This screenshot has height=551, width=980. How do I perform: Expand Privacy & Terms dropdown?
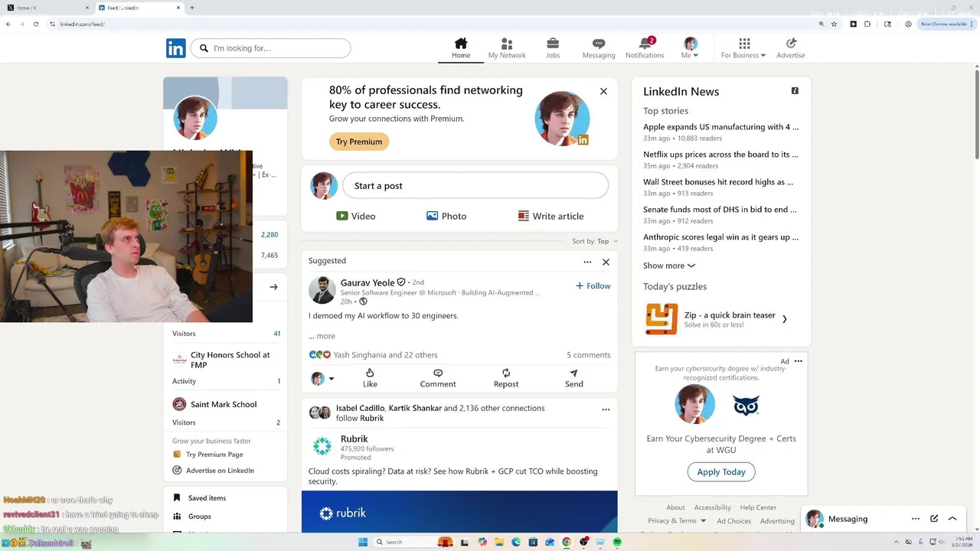[x=677, y=521]
